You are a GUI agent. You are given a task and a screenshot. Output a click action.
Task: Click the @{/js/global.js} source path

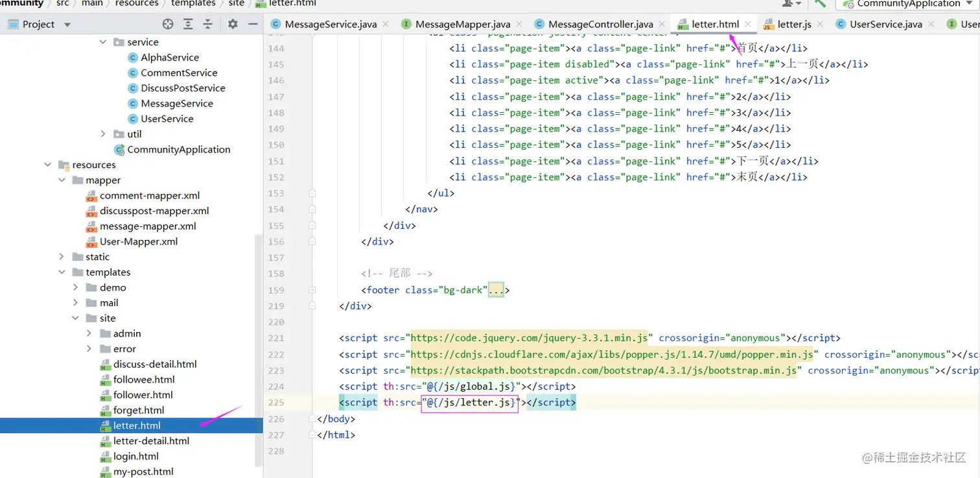click(x=471, y=387)
